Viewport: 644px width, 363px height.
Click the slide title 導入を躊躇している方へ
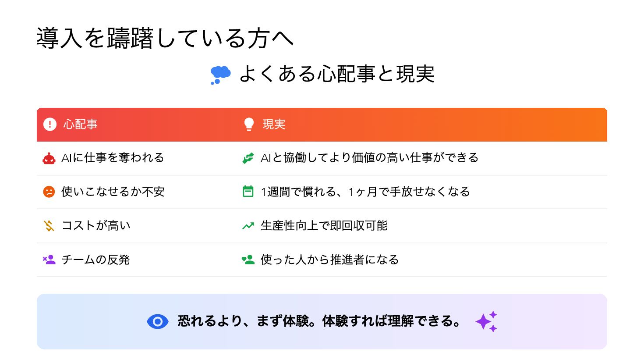tap(165, 38)
